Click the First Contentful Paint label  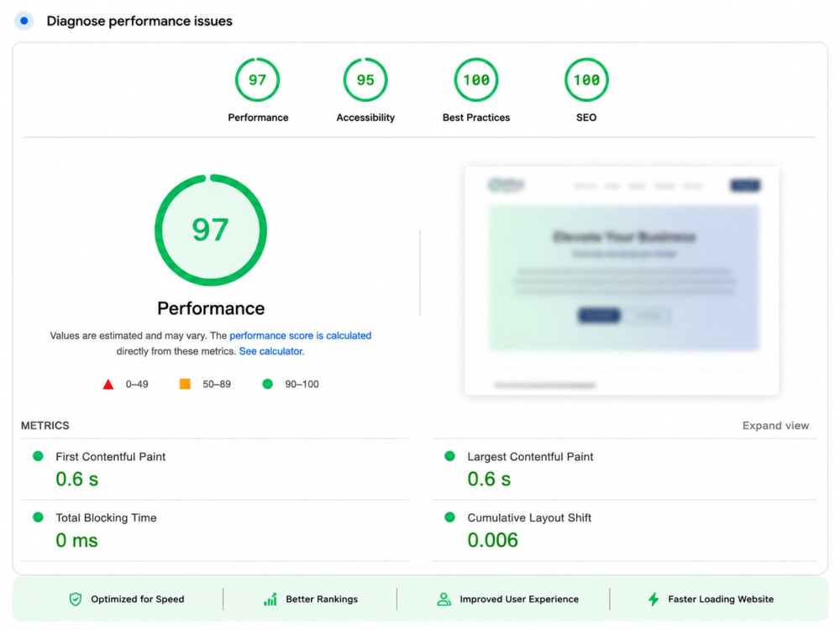[x=111, y=456]
